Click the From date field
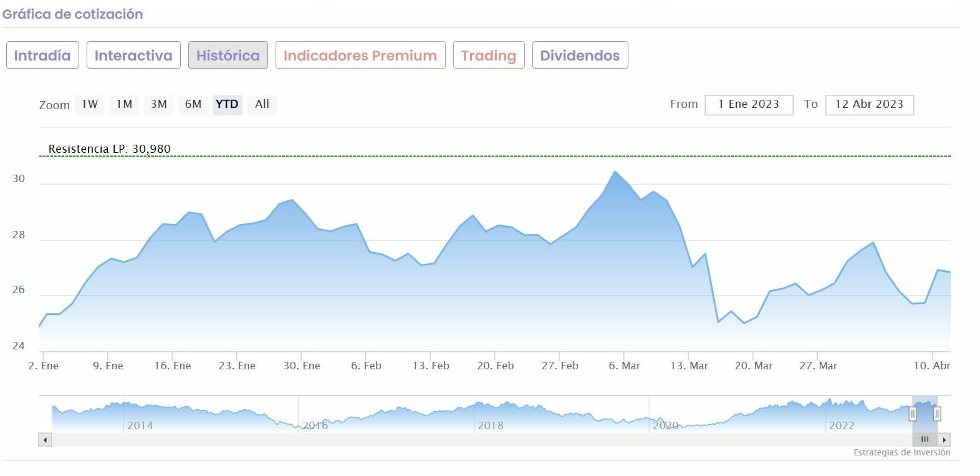 749,105
